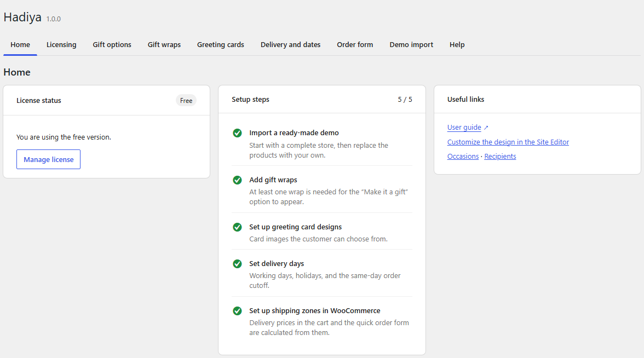Image resolution: width=644 pixels, height=358 pixels.
Task: Click the 5 / 5 setup progress counter
Action: [405, 100]
